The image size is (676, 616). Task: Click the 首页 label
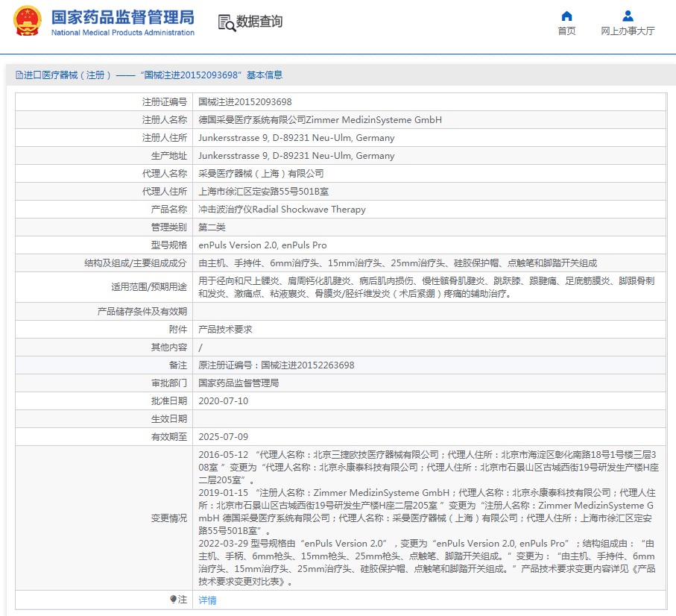click(x=566, y=31)
